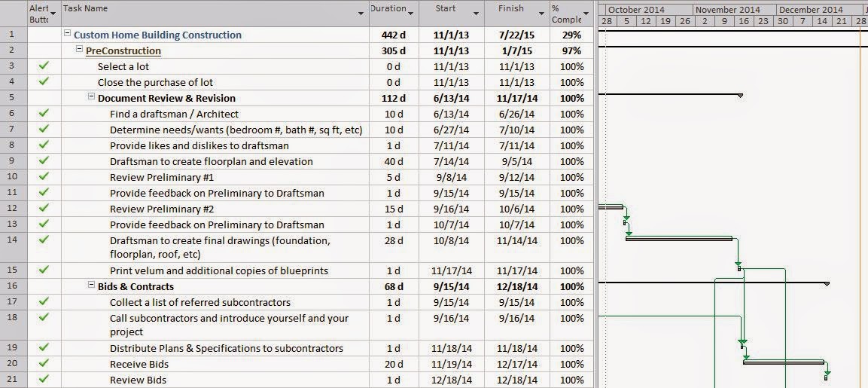The width and height of the screenshot is (868, 388).
Task: Click checkmark beside Draftsman to create floorplan row
Action: (x=44, y=160)
